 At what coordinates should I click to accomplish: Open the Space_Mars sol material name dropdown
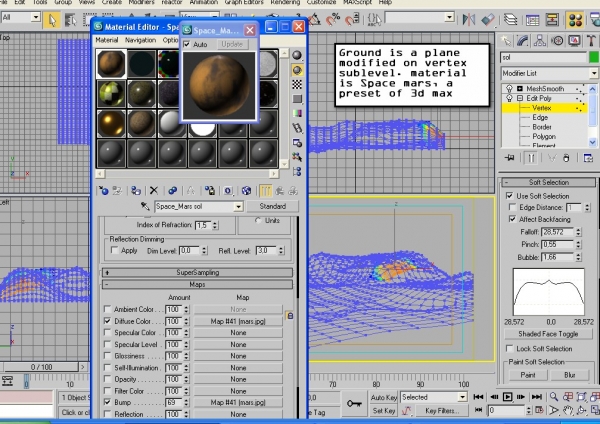[238, 207]
